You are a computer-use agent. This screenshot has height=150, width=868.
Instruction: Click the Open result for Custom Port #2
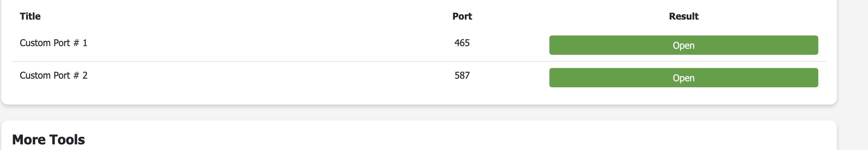tap(683, 78)
